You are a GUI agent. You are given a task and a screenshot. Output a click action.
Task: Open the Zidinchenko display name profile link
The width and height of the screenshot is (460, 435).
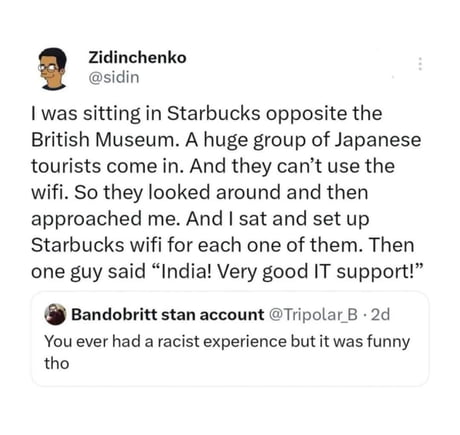(x=137, y=58)
